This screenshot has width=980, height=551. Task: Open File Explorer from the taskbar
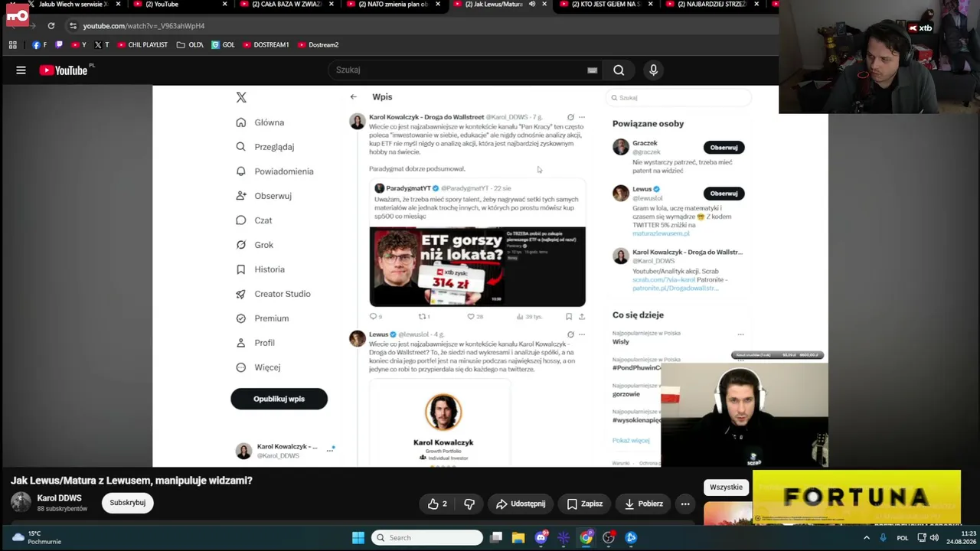tap(518, 538)
